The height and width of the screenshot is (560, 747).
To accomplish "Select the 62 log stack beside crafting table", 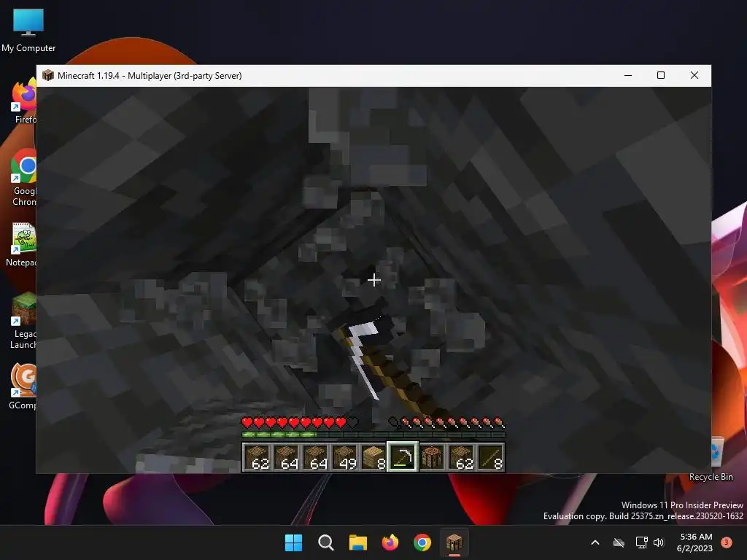I will (x=462, y=457).
